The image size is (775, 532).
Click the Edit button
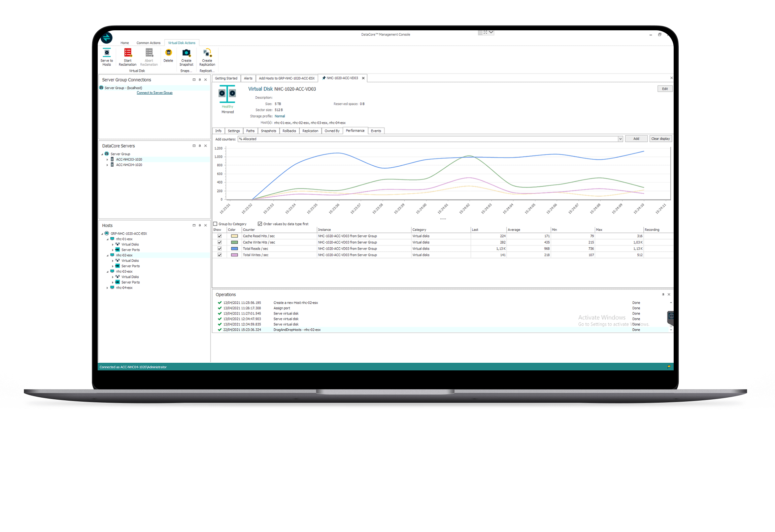[665, 89]
